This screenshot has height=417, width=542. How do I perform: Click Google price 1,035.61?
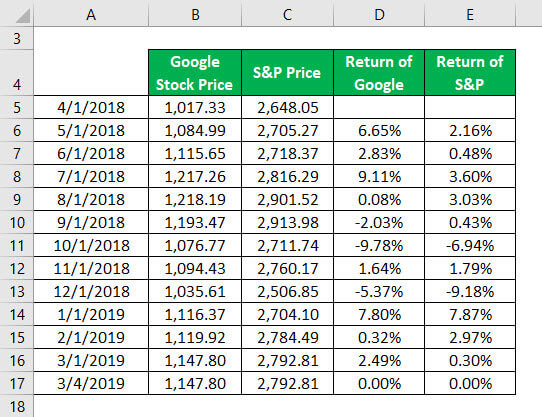coord(195,291)
